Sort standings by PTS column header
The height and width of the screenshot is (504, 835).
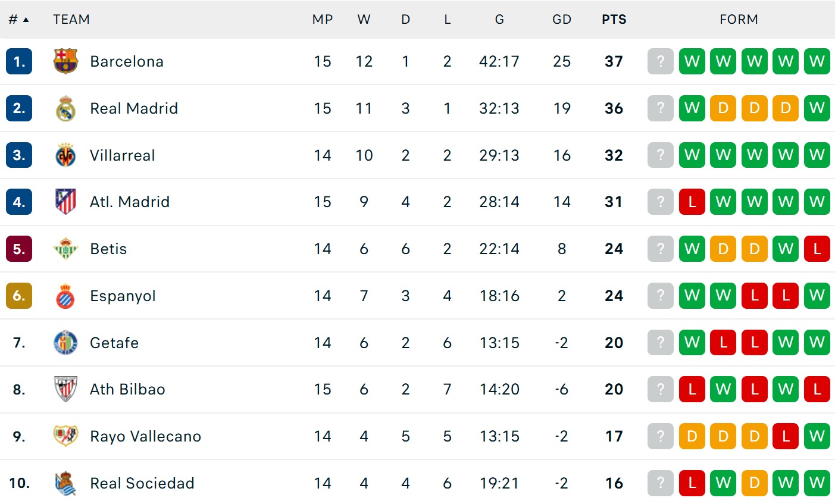coord(614,20)
